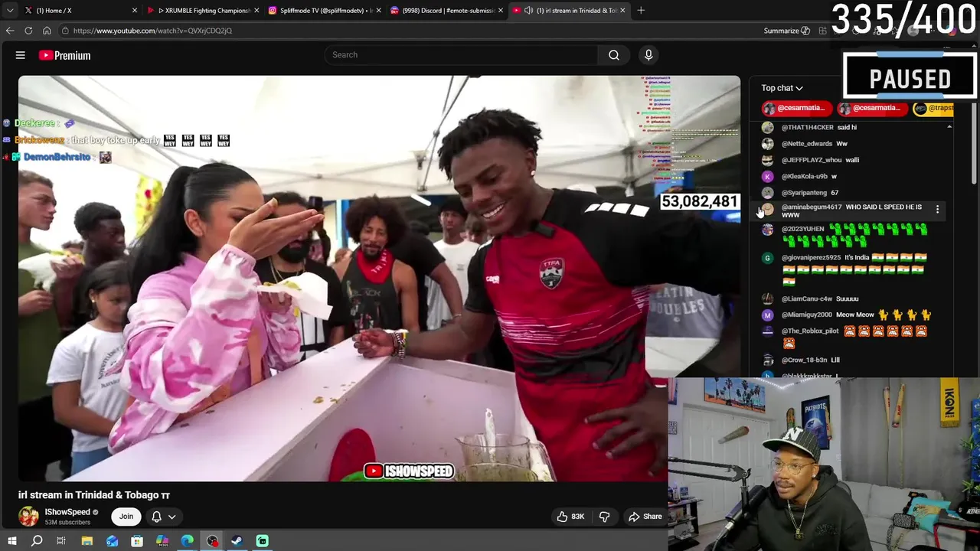
Task: Click the chat username @Nette_edwards
Action: pyautogui.click(x=806, y=144)
